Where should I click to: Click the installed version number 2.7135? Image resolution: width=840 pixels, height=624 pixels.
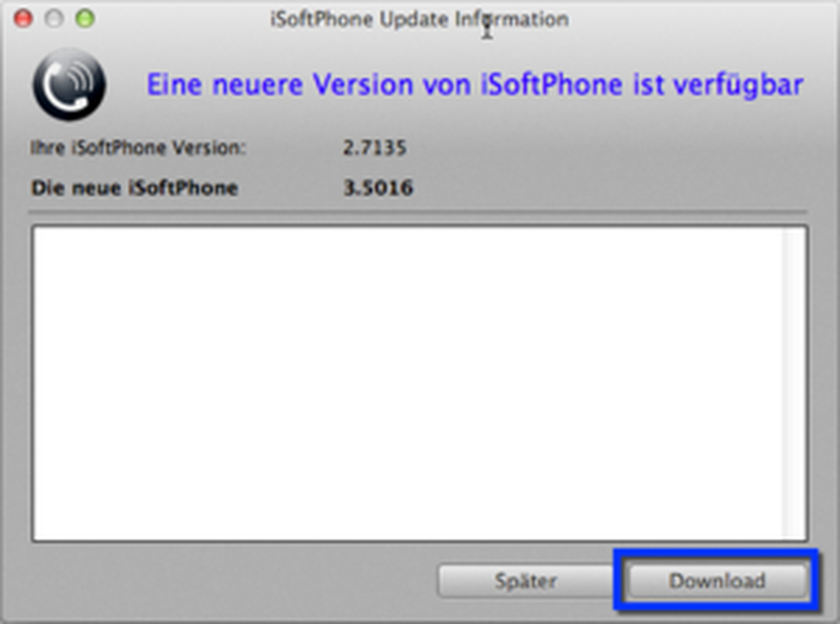(x=375, y=147)
